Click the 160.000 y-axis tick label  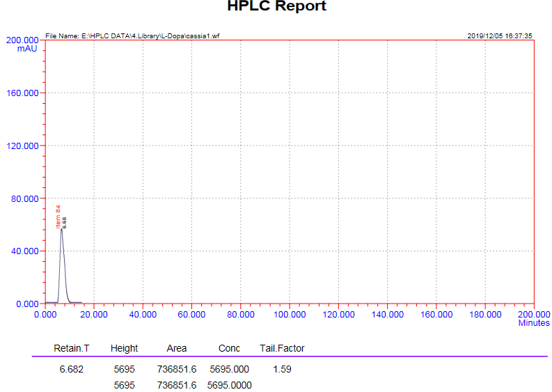[22, 93]
